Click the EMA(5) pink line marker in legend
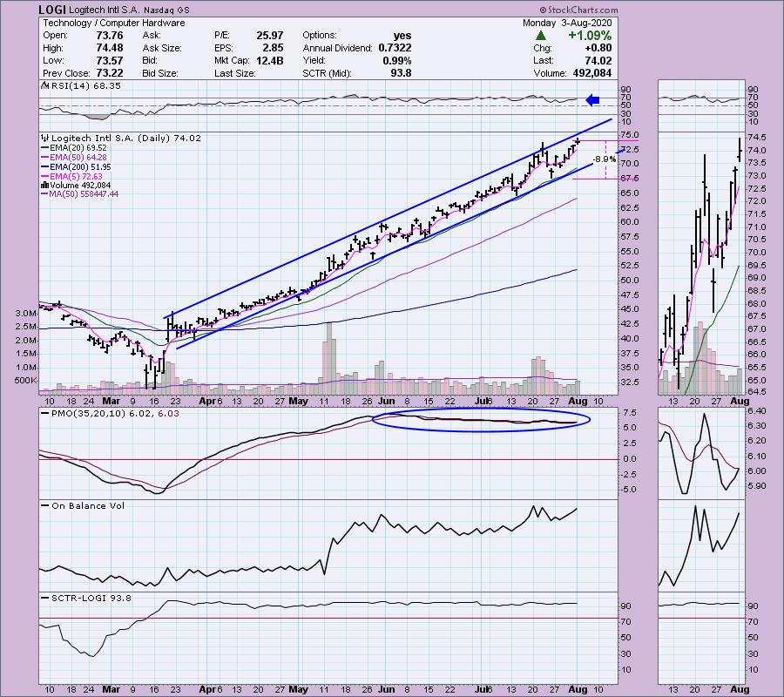 point(45,177)
